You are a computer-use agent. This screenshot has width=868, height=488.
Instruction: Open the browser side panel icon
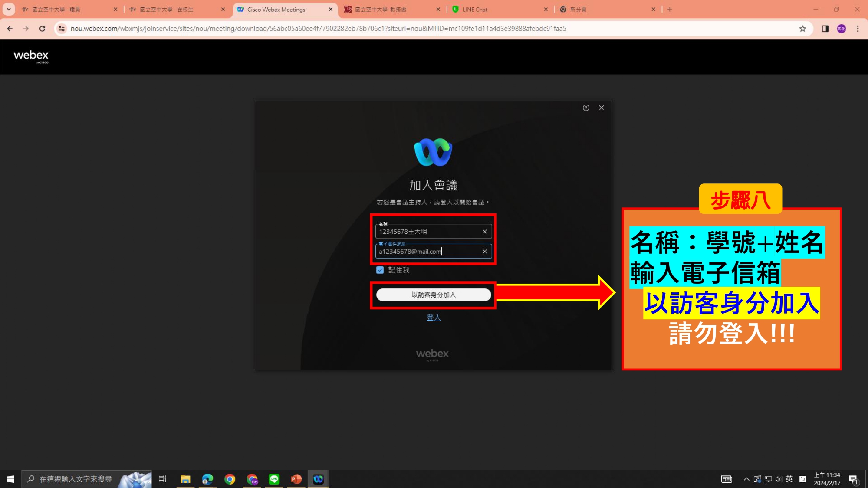825,29
